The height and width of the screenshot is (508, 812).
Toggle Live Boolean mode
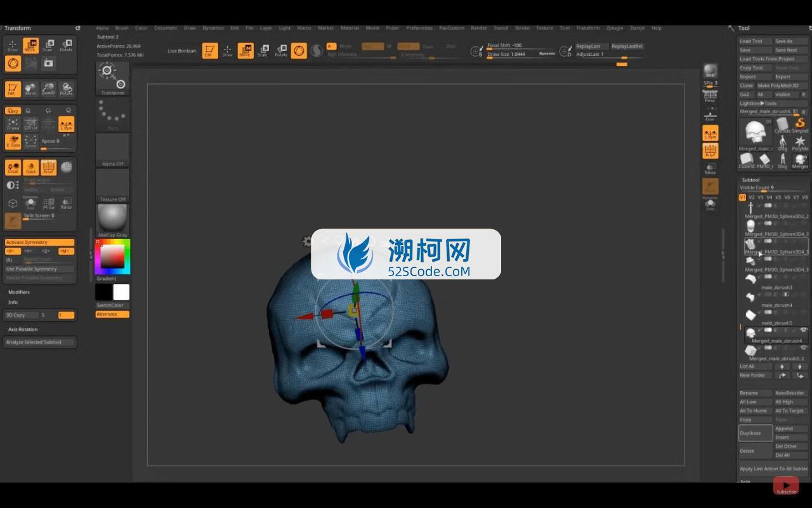pyautogui.click(x=182, y=51)
